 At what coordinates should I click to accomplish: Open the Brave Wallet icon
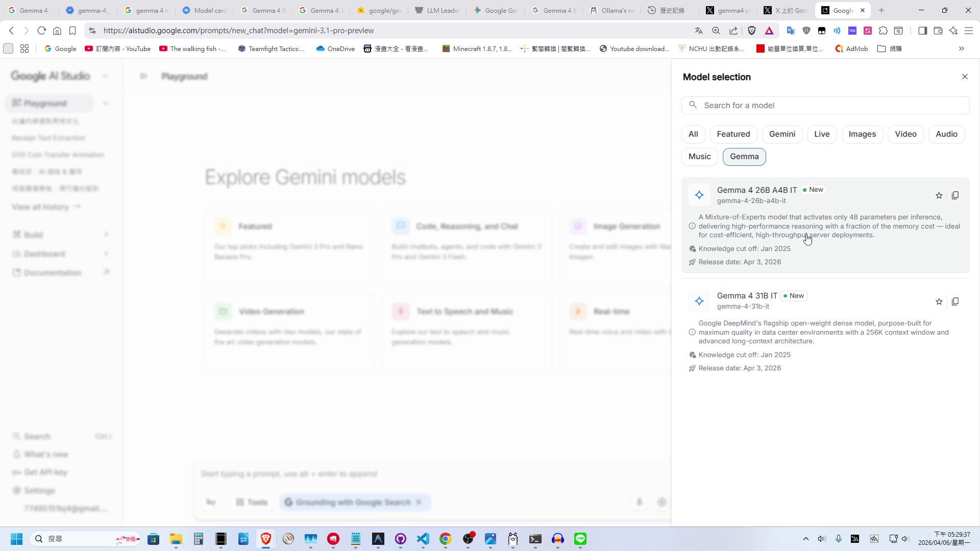click(x=938, y=31)
